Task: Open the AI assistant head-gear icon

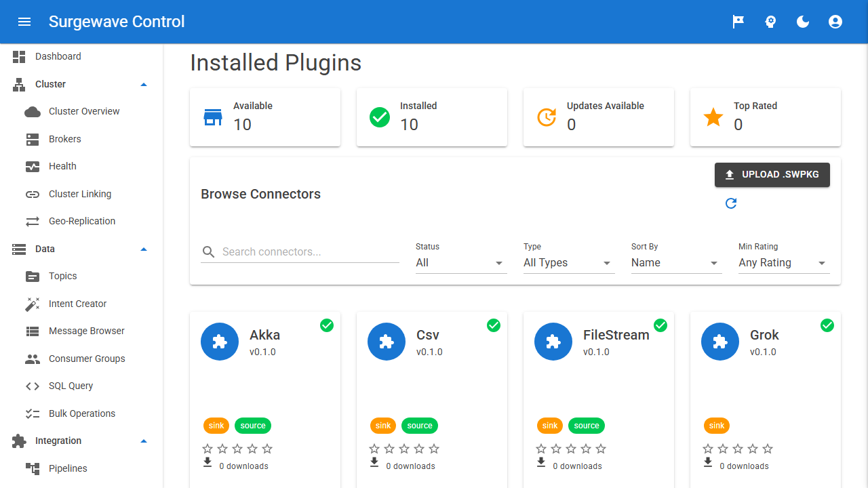Action: tap(770, 22)
